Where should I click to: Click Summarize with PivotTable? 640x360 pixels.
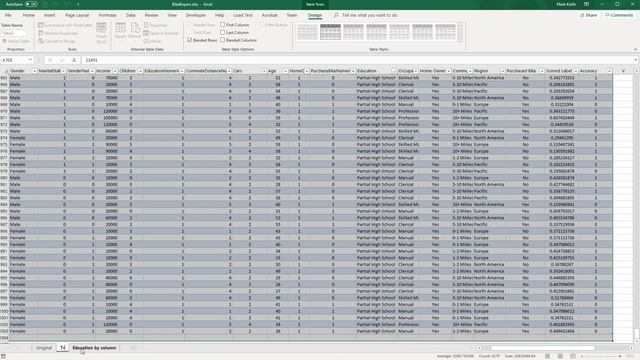click(x=65, y=25)
